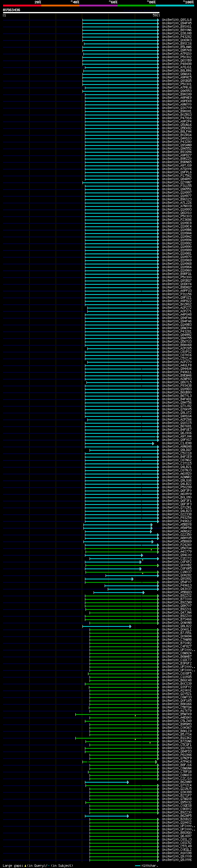Image resolution: width=197 pixels, height=868 pixels.
Task: Select the UniRef100_Q1H9C8 label
Action: (177, 223)
